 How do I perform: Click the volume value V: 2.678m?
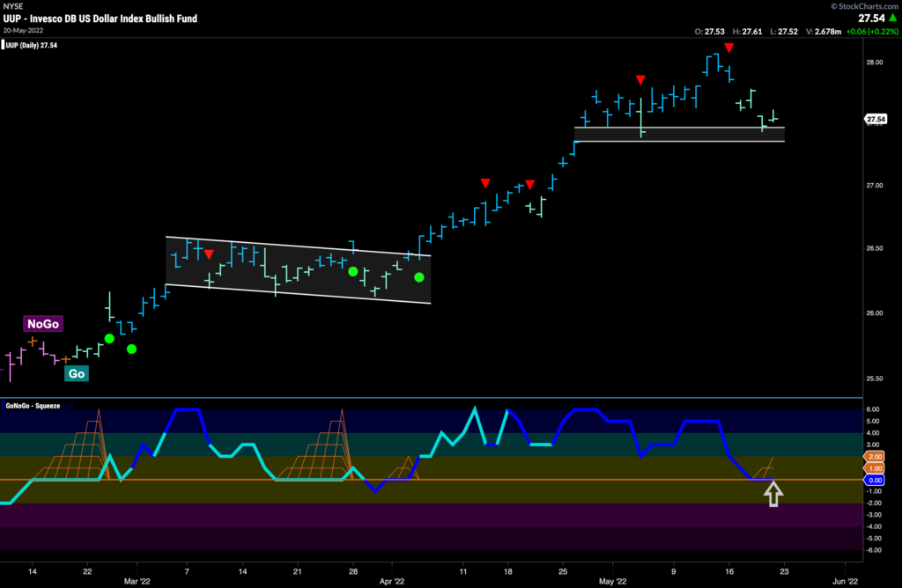click(824, 32)
